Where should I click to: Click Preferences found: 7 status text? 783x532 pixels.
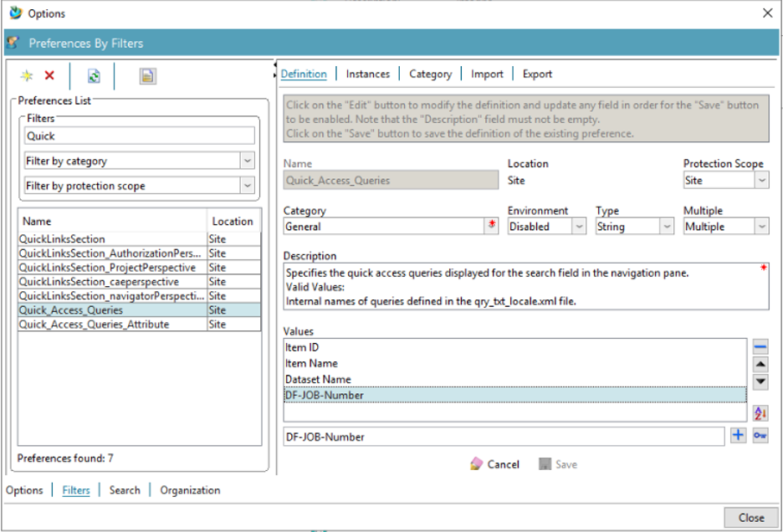coord(65,458)
